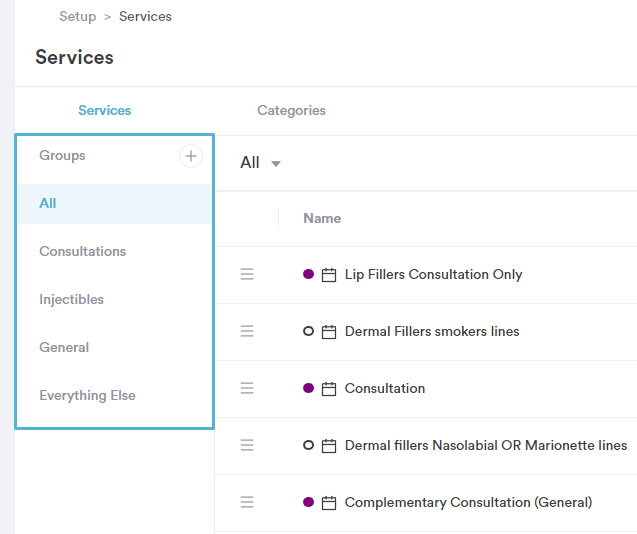Image resolution: width=637 pixels, height=534 pixels.
Task: Go to Setup breadcrumb link
Action: coord(78,17)
